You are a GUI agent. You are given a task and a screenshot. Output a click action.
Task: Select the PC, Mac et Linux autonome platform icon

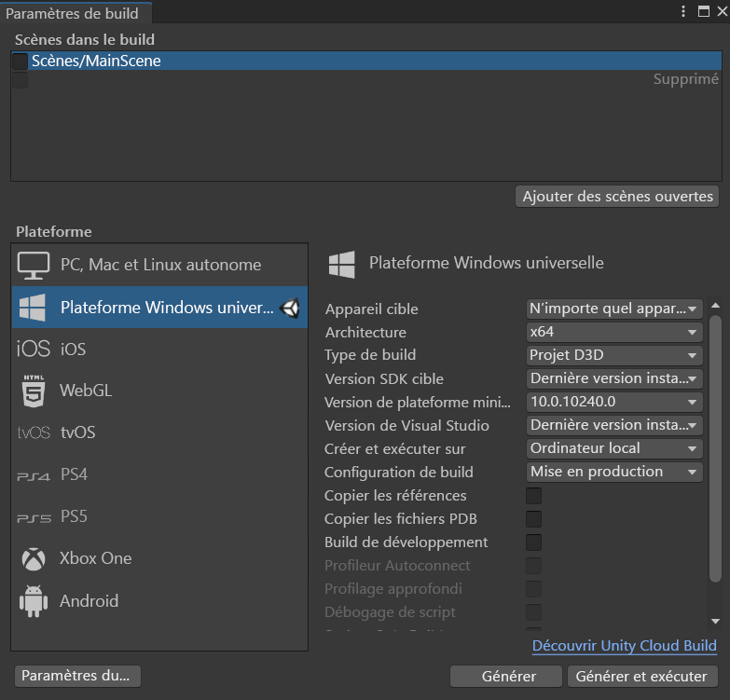click(x=34, y=265)
